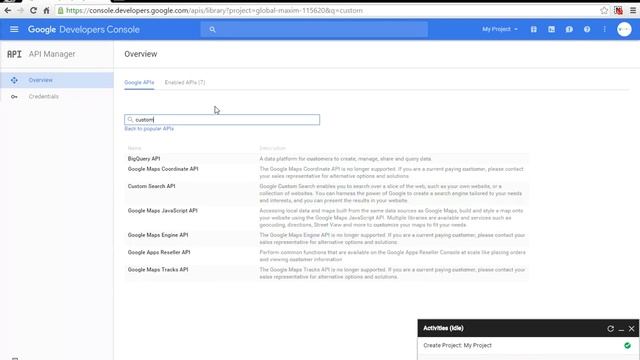
Task: Click the Credentials key icon
Action: 14,97
